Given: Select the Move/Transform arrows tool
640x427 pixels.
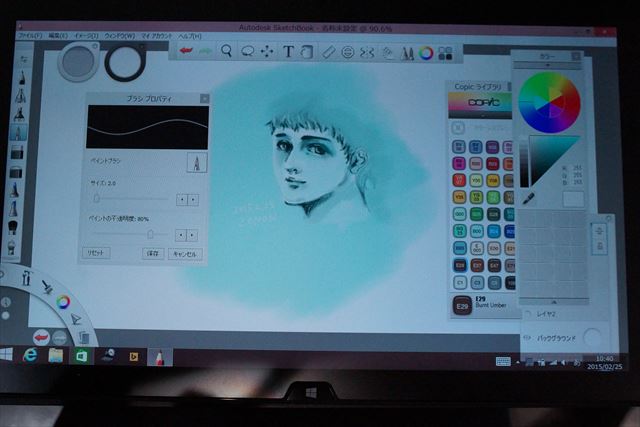Looking at the screenshot, I should (267, 51).
